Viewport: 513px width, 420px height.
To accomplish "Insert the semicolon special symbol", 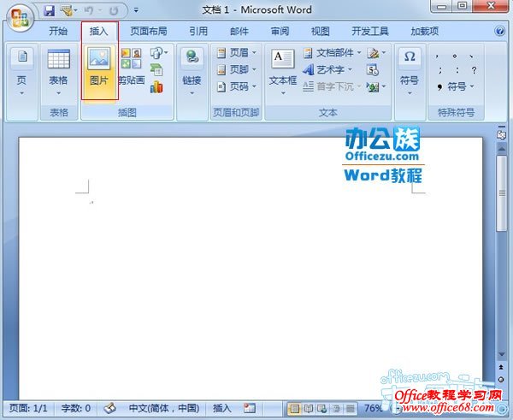I will click(x=440, y=70).
